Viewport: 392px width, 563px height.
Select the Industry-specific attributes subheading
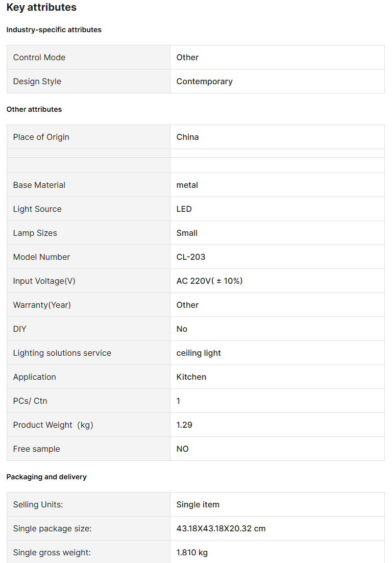click(54, 30)
